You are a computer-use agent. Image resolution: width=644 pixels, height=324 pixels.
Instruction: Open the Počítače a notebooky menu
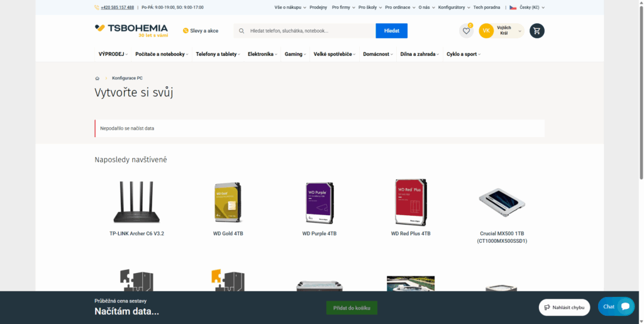pyautogui.click(x=162, y=54)
